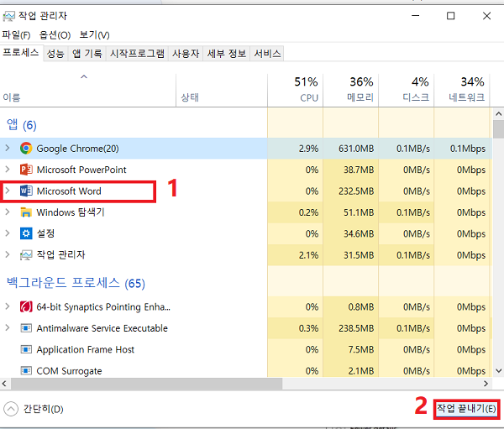Maximize the Task Manager window
Image resolution: width=504 pixels, height=429 pixels.
(450, 16)
